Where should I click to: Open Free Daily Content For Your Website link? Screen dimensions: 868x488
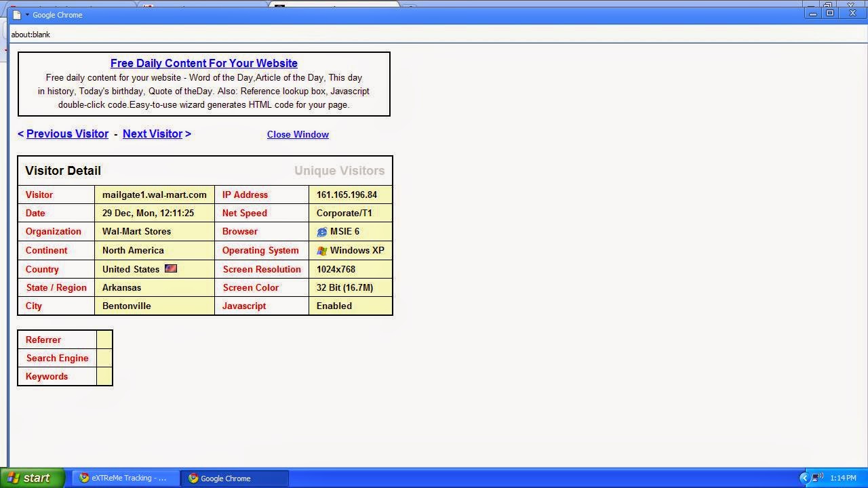coord(204,63)
